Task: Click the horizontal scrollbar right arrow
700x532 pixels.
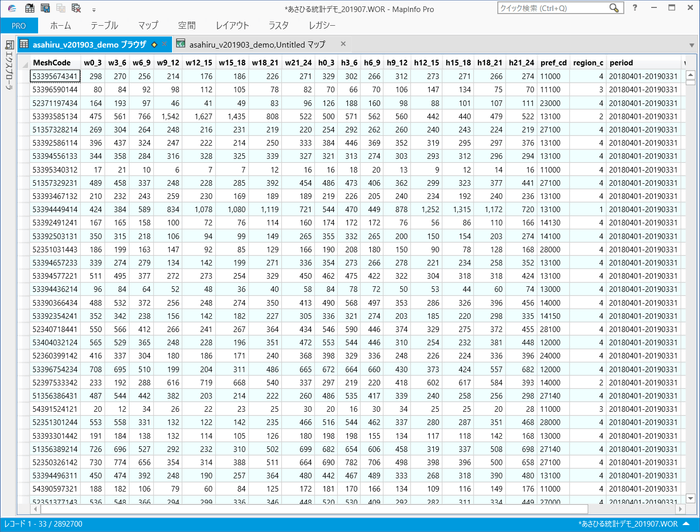Action: click(x=680, y=509)
